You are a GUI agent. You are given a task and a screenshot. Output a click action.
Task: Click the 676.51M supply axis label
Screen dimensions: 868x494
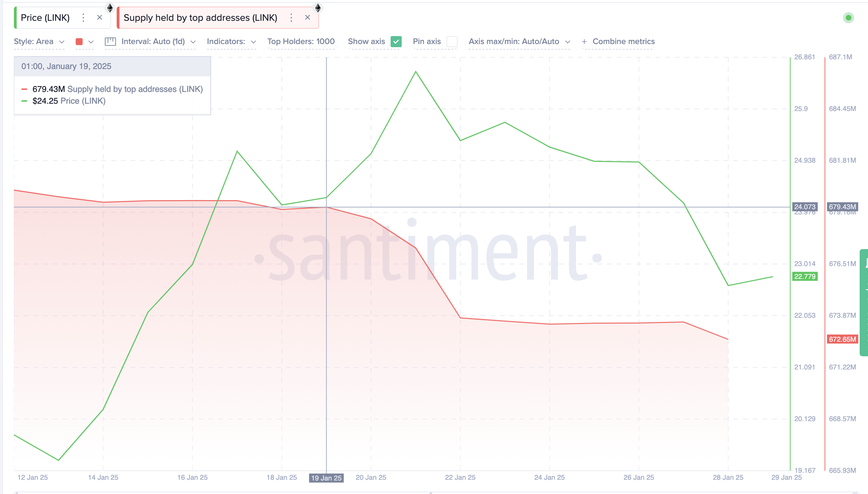[x=842, y=264]
